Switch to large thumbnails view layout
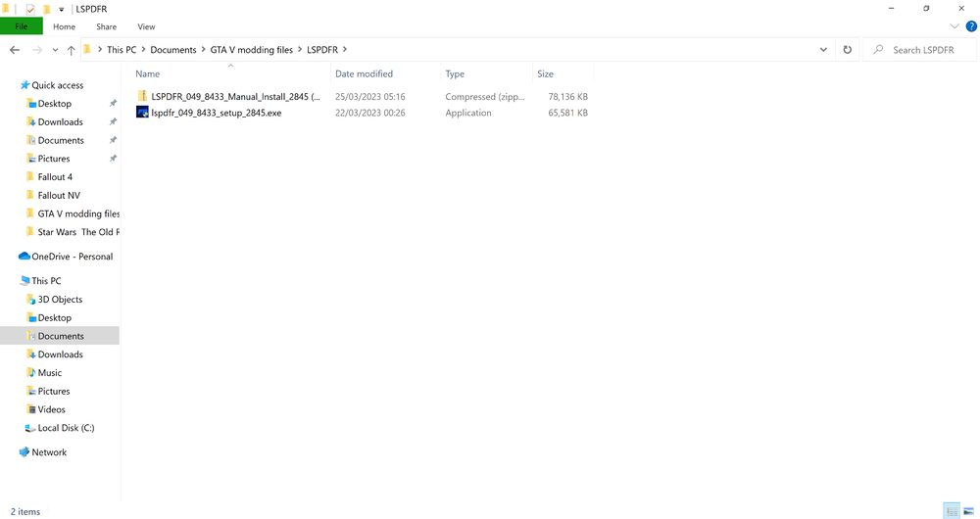Image resolution: width=980 pixels, height=519 pixels. (x=968, y=511)
